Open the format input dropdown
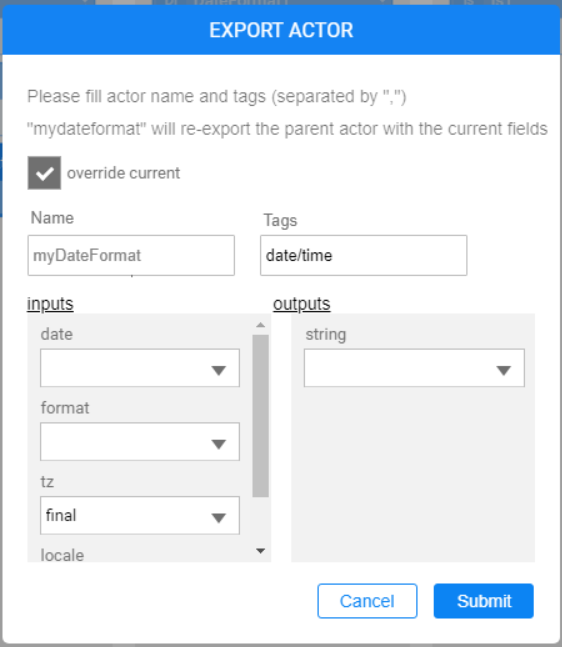 click(x=140, y=442)
